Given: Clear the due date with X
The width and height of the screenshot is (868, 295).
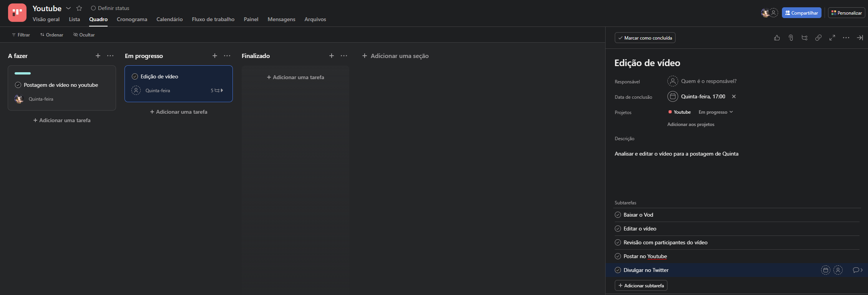Looking at the screenshot, I should 734,96.
